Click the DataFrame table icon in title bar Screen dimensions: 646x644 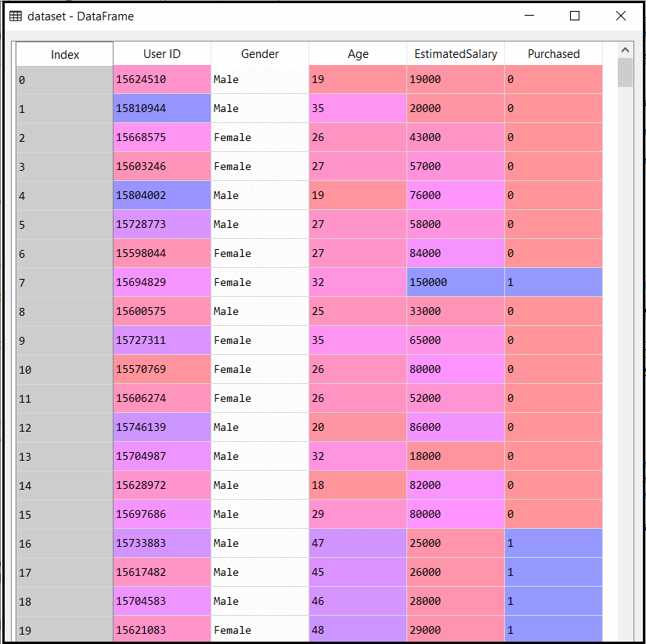[x=16, y=16]
